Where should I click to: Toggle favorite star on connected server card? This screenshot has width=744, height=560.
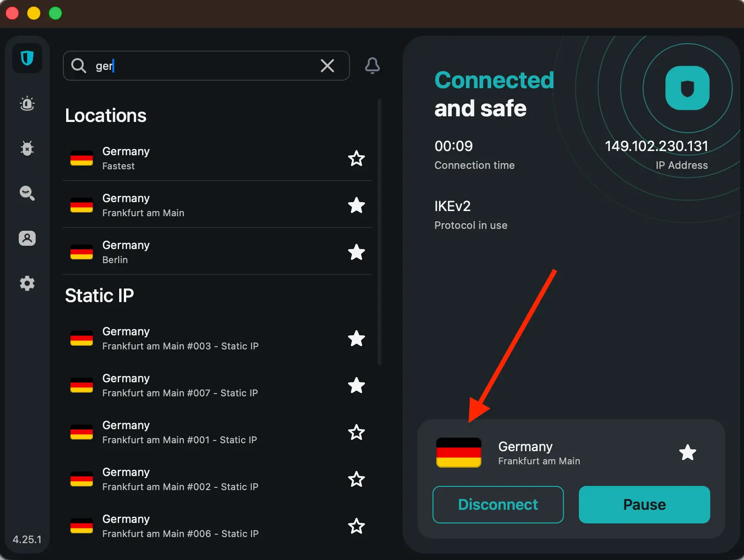pos(688,453)
